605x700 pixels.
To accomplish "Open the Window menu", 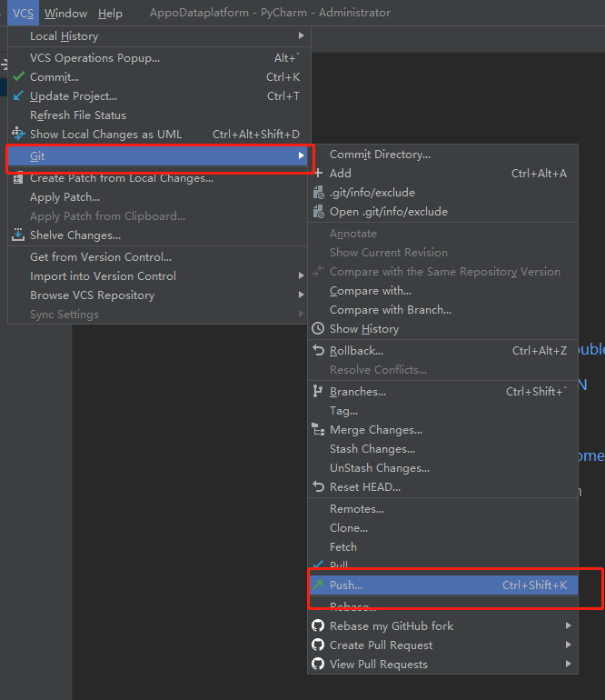I will pos(65,13).
